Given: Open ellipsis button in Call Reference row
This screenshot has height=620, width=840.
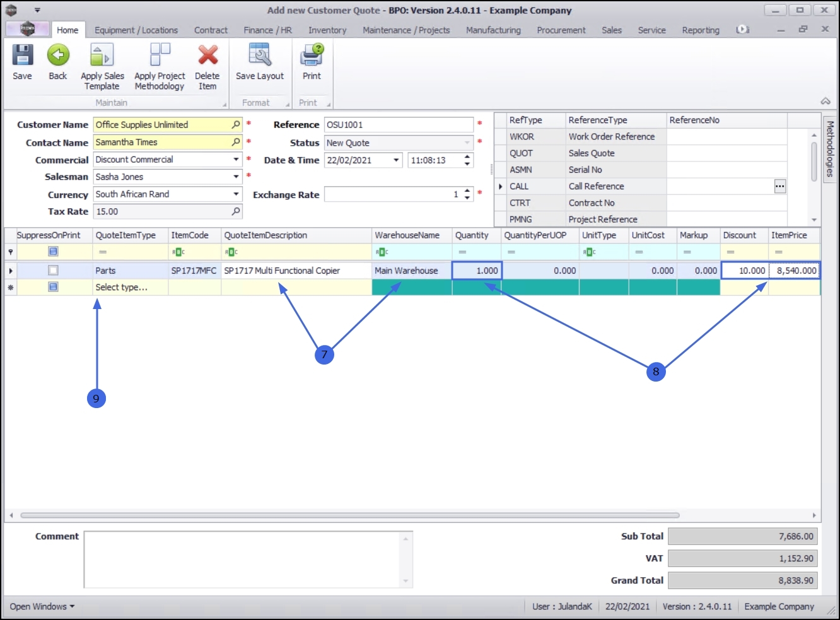Looking at the screenshot, I should pyautogui.click(x=780, y=186).
